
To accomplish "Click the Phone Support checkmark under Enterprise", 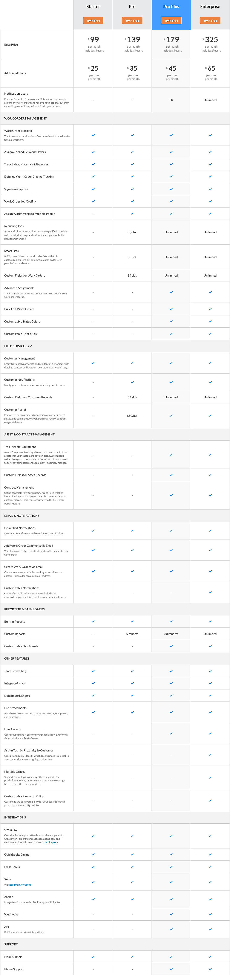I will [x=210, y=969].
